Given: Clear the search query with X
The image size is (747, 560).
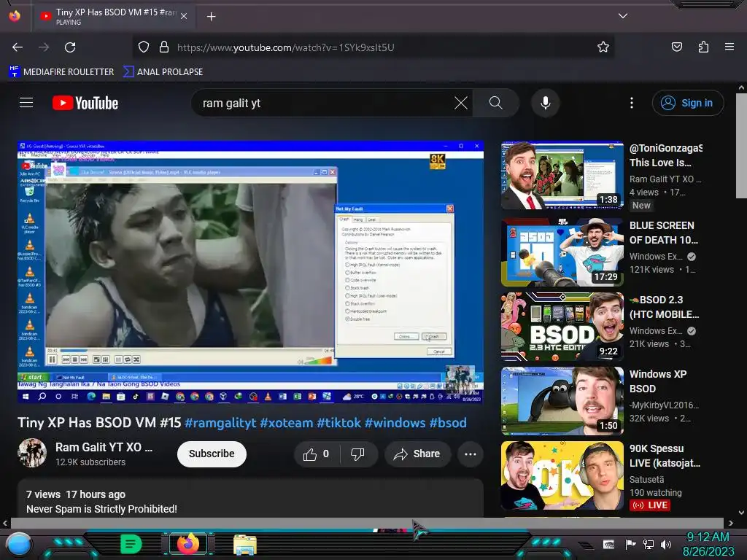Looking at the screenshot, I should click(461, 103).
